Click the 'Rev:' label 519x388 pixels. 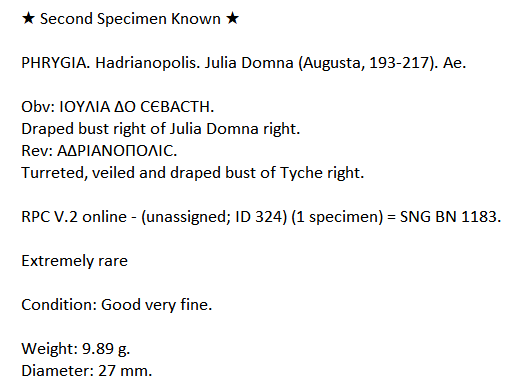click(37, 151)
